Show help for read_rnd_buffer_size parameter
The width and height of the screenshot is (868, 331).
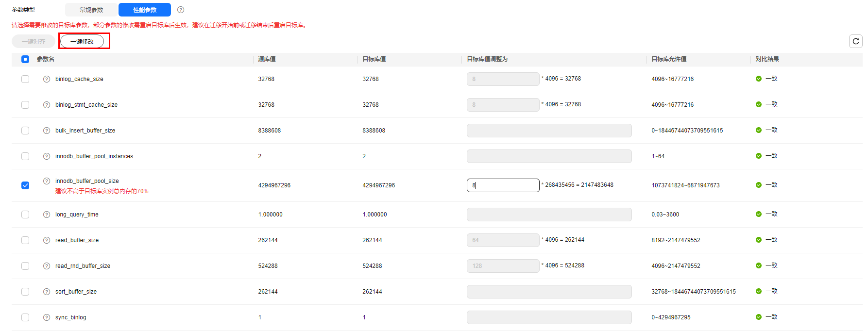(x=47, y=266)
